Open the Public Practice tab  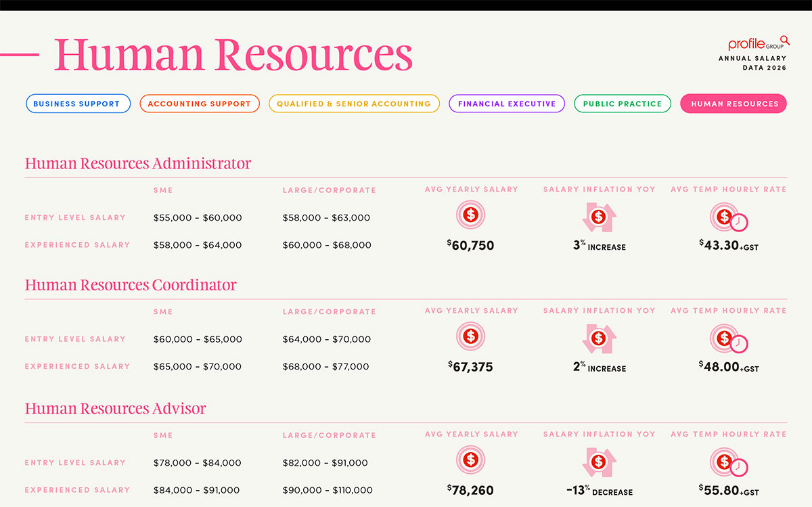coord(623,104)
